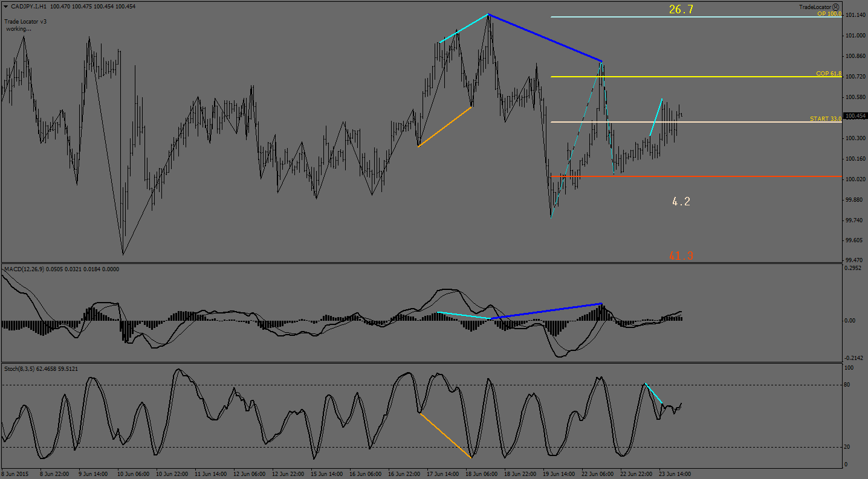This screenshot has height=479, width=868.
Task: Click the Trade Locator v3 status text
Action: [x=25, y=21]
